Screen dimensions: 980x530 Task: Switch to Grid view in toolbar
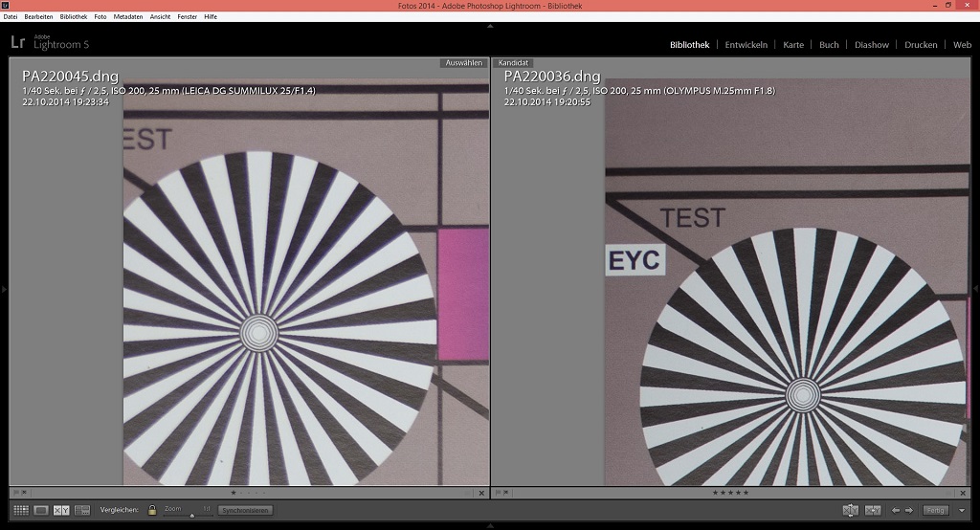(20, 511)
